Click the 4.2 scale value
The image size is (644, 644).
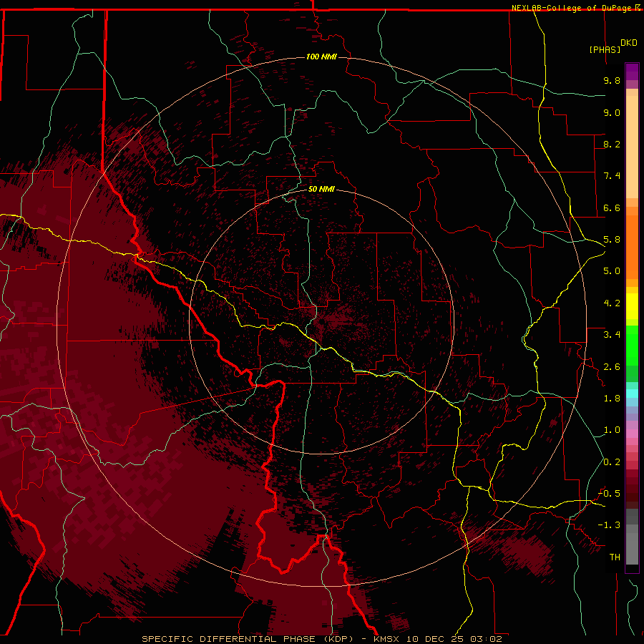612,303
